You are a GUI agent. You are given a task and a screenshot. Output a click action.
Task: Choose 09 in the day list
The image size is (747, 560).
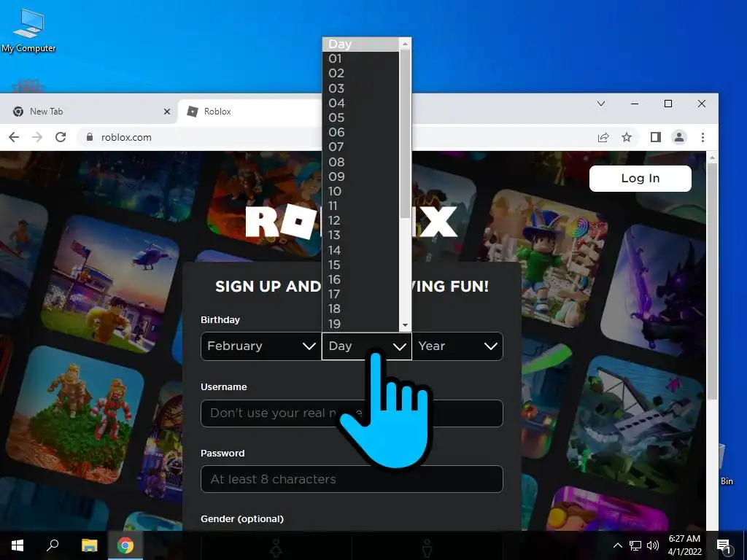click(360, 176)
